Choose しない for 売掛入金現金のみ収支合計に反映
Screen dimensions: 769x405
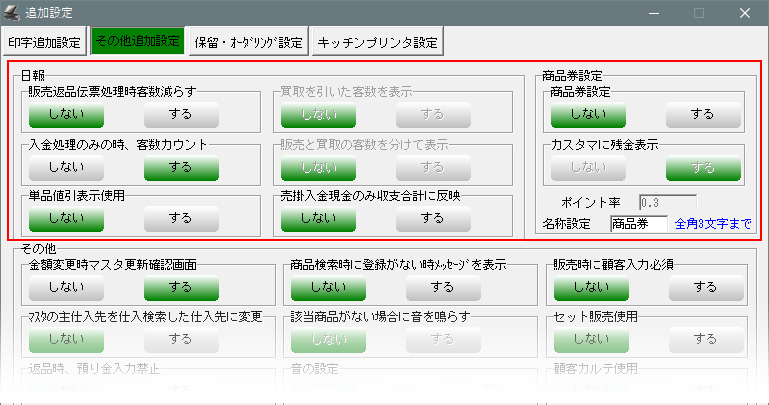click(x=318, y=218)
